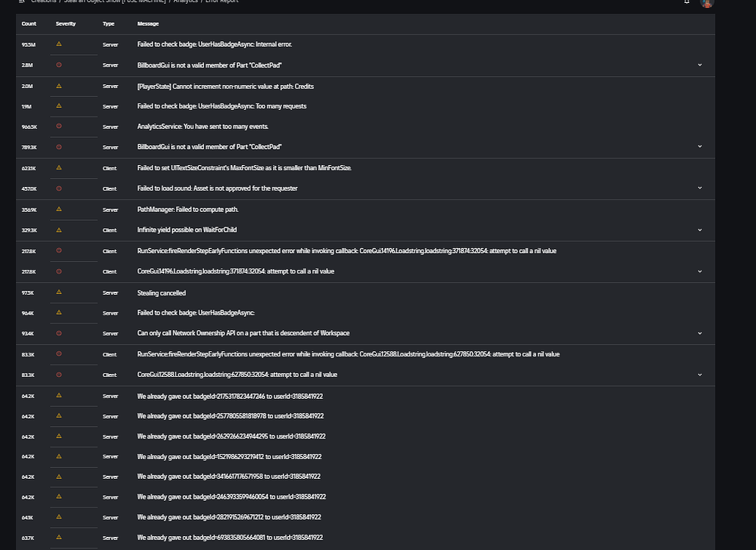Image resolution: width=756 pixels, height=550 pixels.
Task: Select 'Failed to load sound: Asset is not approved' message
Action: (x=217, y=188)
